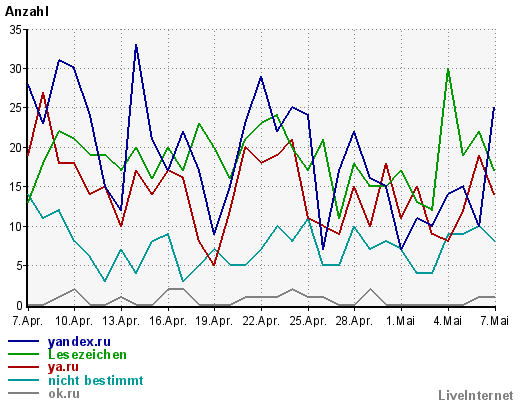Click the red ya.ru legend line swatch
The image size is (520, 405).
point(23,367)
